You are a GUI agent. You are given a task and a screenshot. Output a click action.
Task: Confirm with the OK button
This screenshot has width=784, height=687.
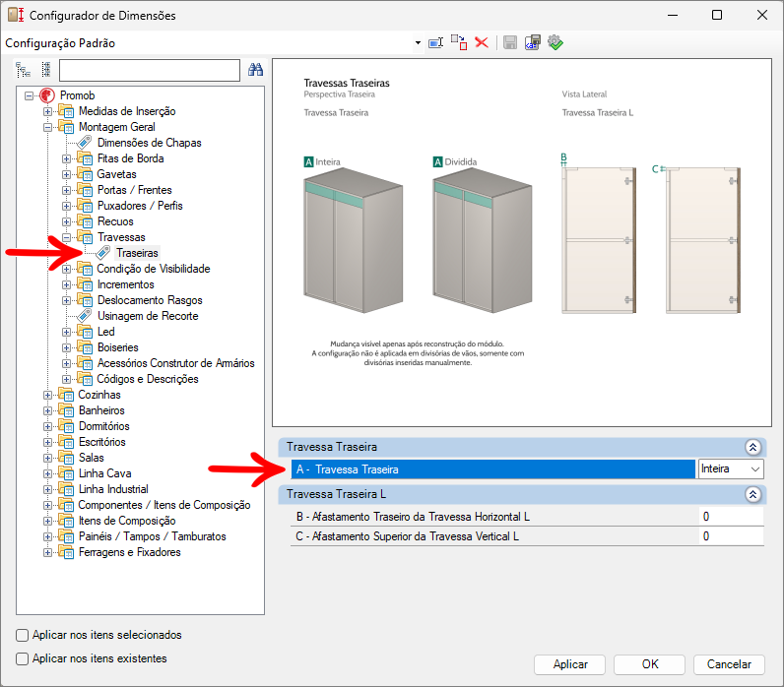[649, 664]
